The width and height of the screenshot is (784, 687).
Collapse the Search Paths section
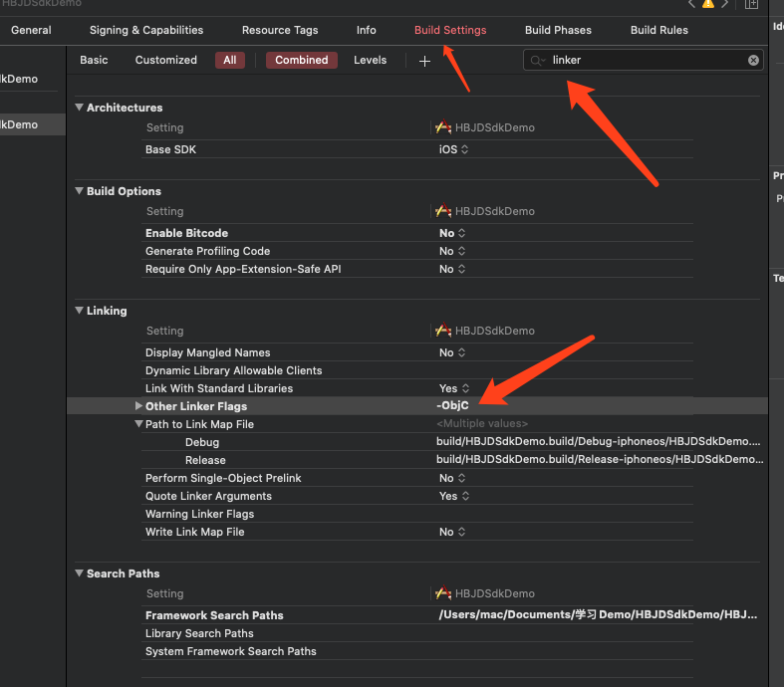[x=79, y=572]
